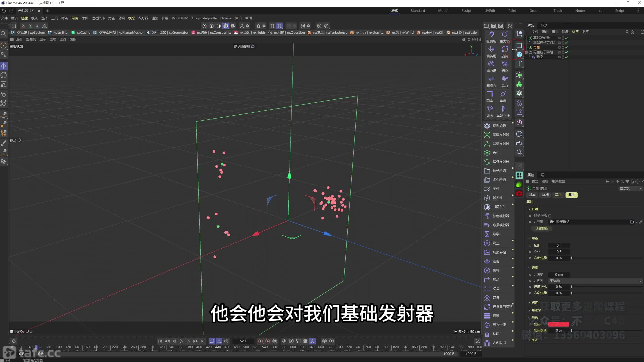Click the undo arrow icon
This screenshot has height=362, width=644.
(4, 11)
